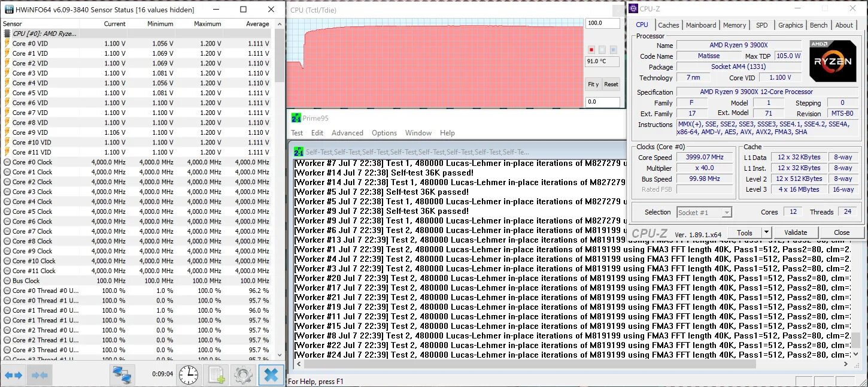This screenshot has width=868, height=387.
Task: Select the CPU tab in CPU-Z
Action: (x=642, y=25)
